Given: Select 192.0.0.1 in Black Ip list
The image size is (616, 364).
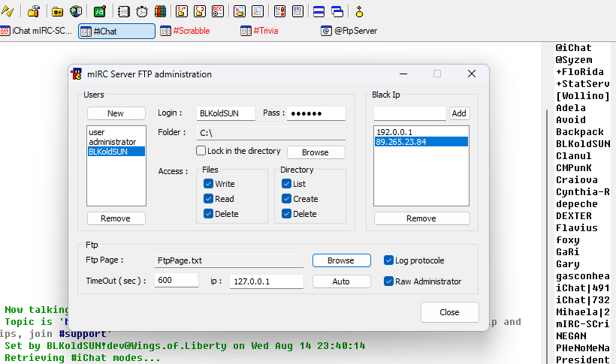Looking at the screenshot, I should coord(421,132).
